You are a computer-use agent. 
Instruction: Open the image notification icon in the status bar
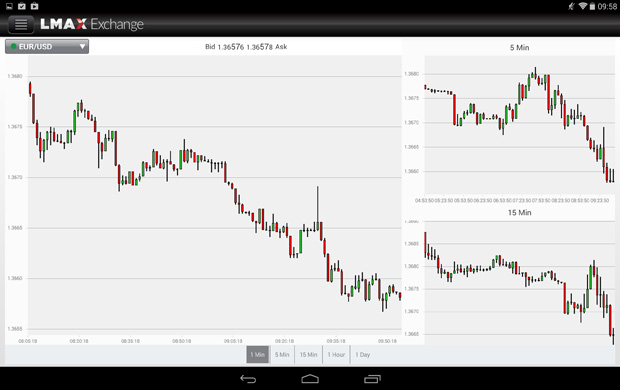tap(9, 6)
